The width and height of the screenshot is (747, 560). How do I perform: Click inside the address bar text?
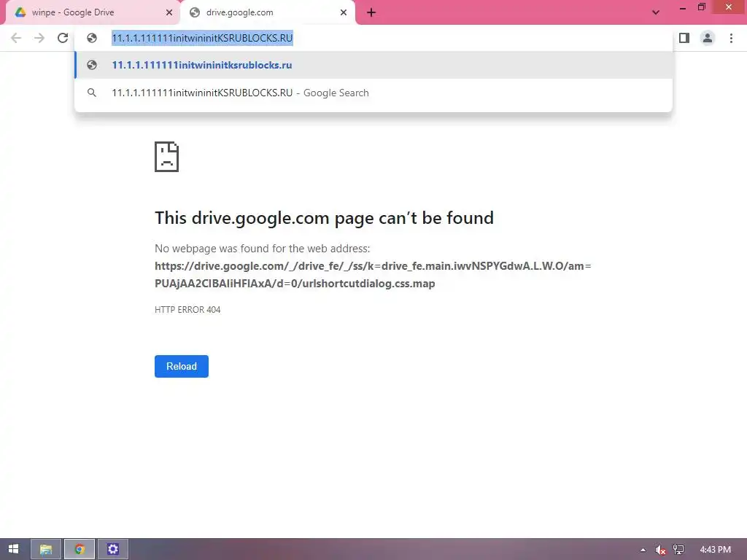pyautogui.click(x=202, y=38)
